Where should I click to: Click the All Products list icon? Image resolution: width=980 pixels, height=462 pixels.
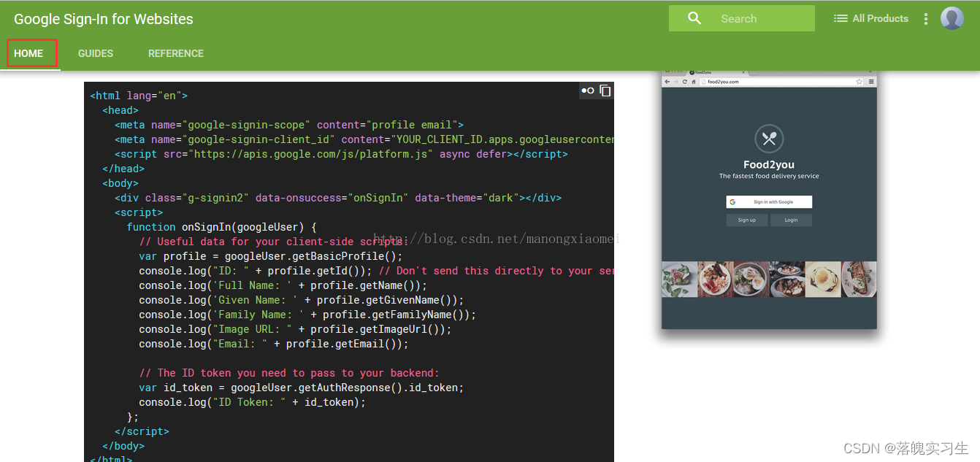[x=841, y=18]
